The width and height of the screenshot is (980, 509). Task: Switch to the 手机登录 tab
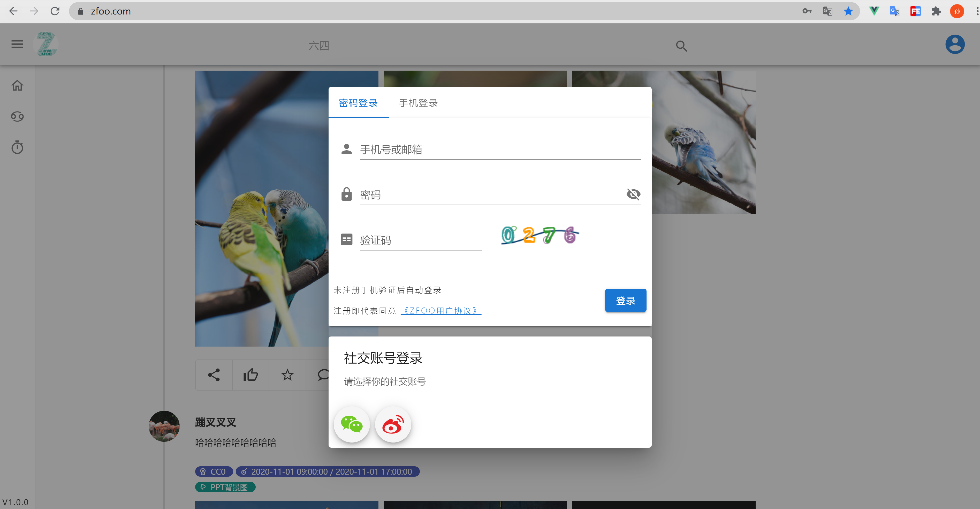point(418,103)
